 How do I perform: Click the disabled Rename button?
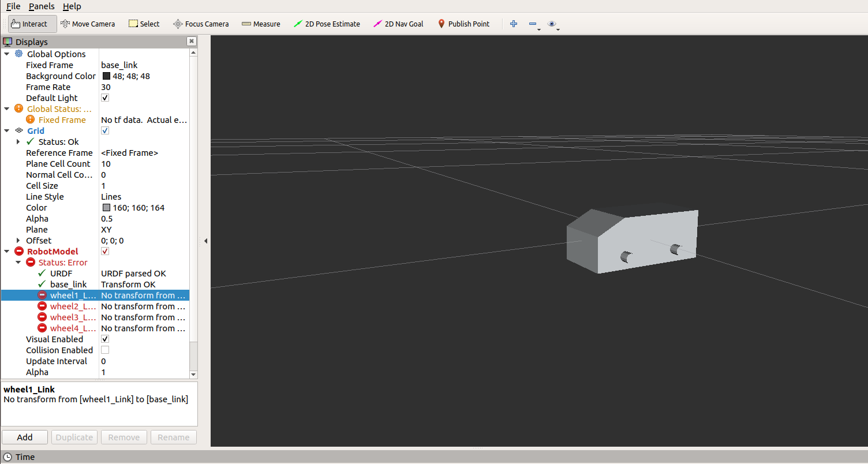tap(173, 437)
